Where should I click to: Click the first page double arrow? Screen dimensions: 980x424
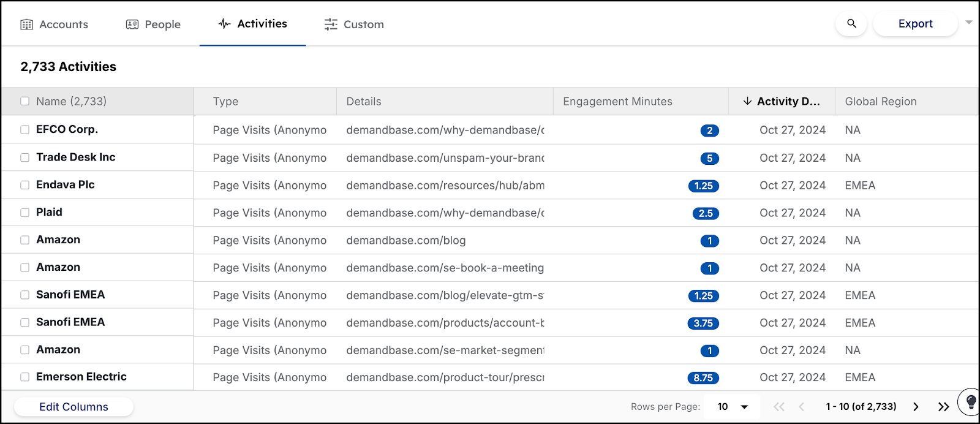[778, 407]
